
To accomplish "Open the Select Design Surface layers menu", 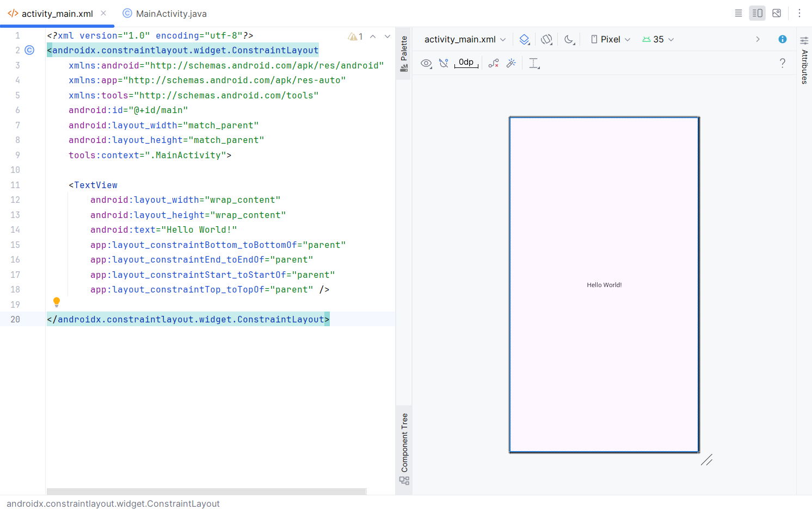I will (524, 39).
